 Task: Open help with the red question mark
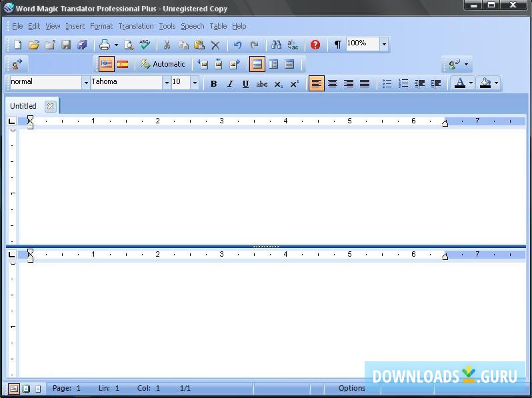point(315,45)
